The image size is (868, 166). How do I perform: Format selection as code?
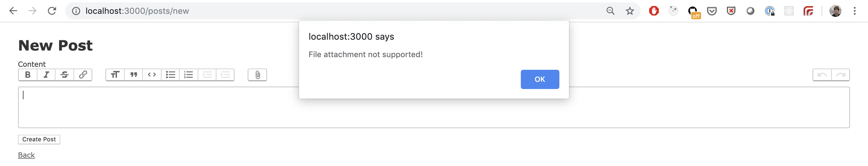click(x=152, y=75)
